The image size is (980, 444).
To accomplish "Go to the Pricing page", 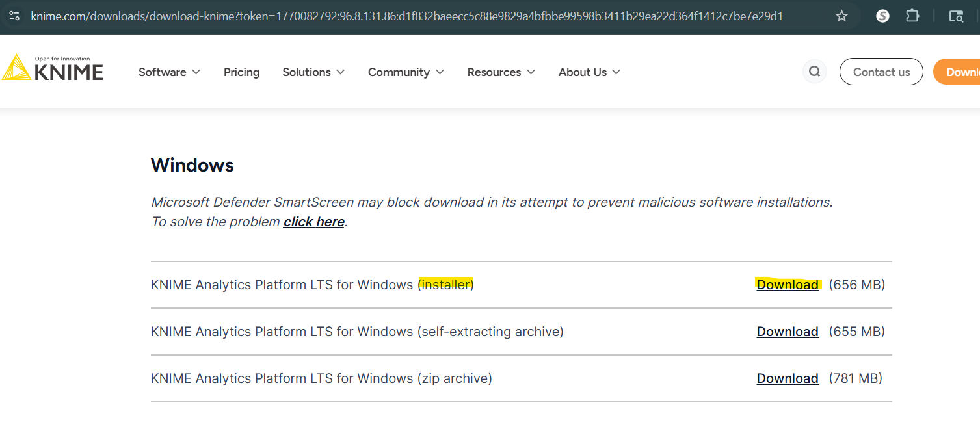I will 241,72.
